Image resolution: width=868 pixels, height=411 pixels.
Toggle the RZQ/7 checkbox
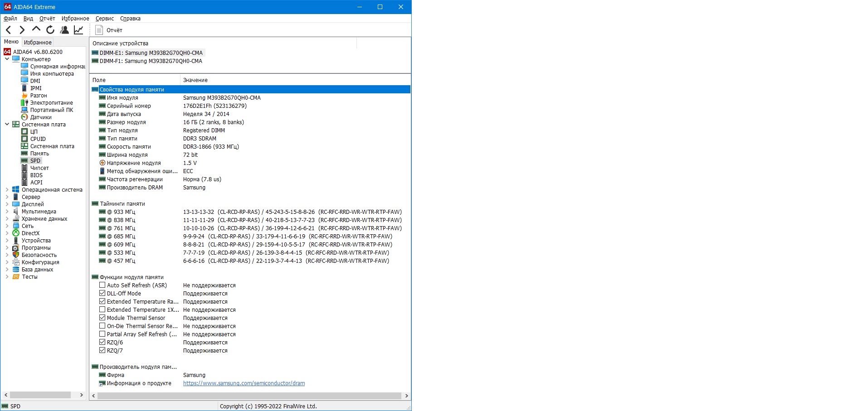(x=102, y=350)
